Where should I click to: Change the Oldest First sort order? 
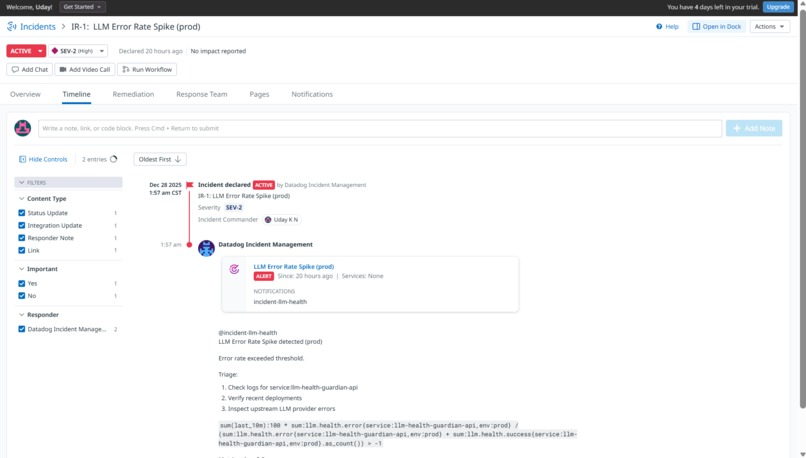coord(160,159)
